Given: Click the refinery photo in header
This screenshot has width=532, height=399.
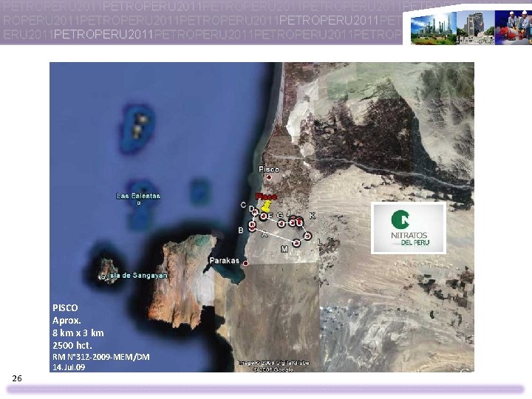Looking at the screenshot, I should (434, 29).
